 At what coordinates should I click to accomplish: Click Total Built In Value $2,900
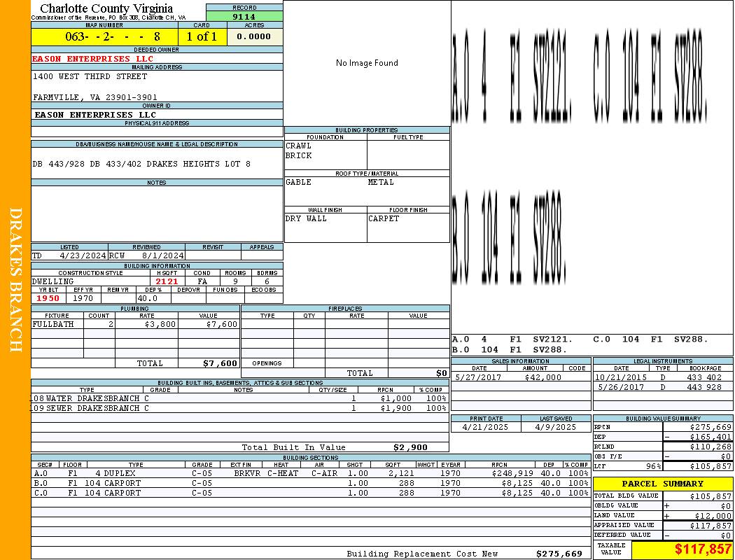click(410, 447)
